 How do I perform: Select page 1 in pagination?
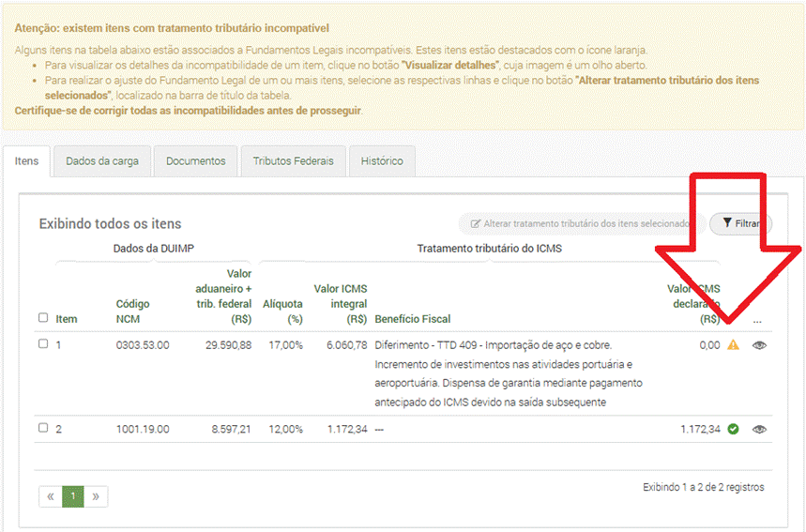tap(73, 496)
